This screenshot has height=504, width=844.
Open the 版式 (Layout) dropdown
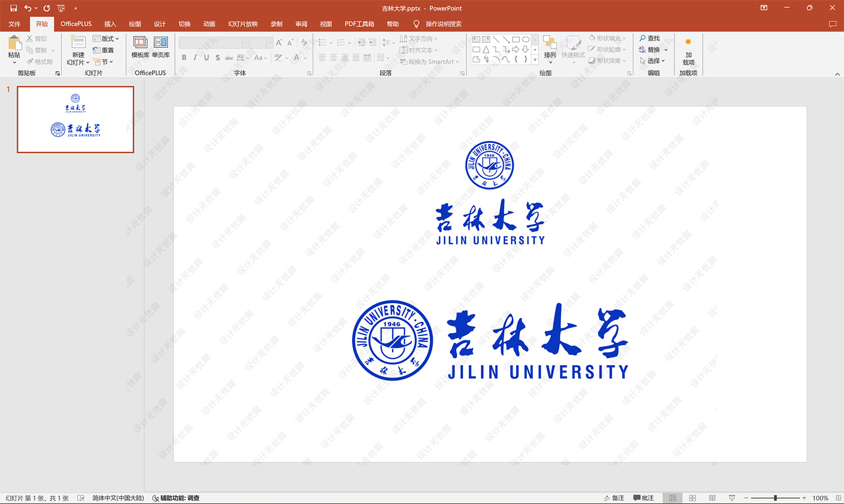click(106, 38)
